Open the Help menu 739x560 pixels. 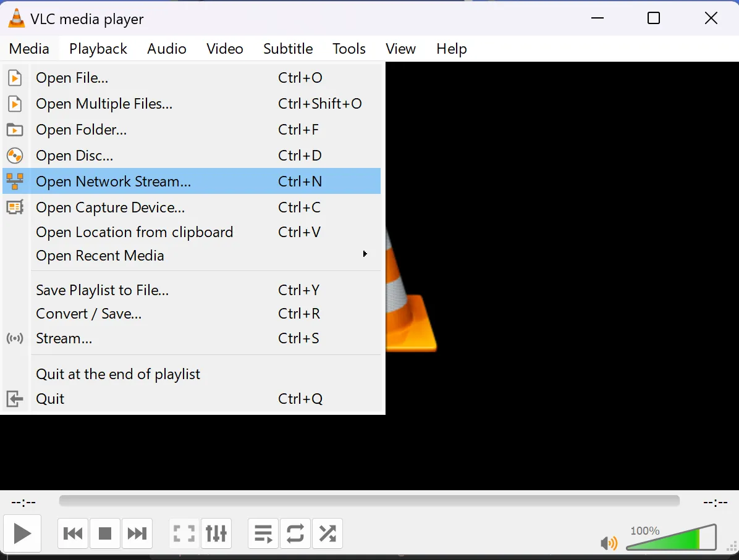452,49
